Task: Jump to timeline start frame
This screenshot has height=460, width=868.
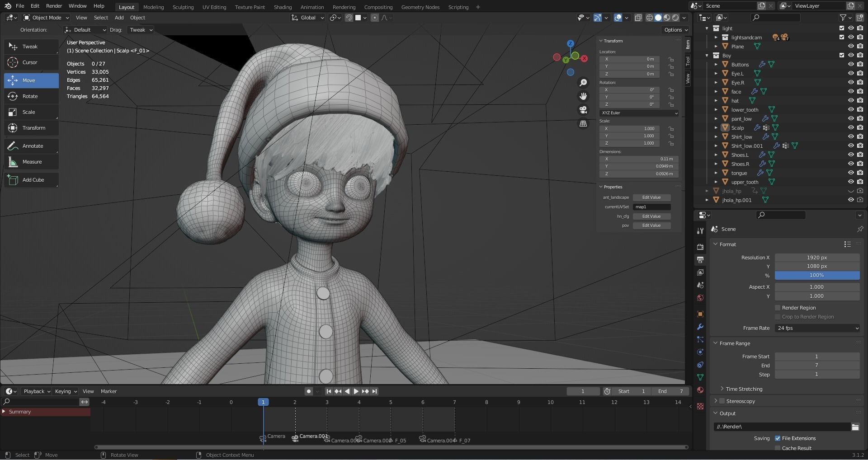Action: click(x=329, y=391)
